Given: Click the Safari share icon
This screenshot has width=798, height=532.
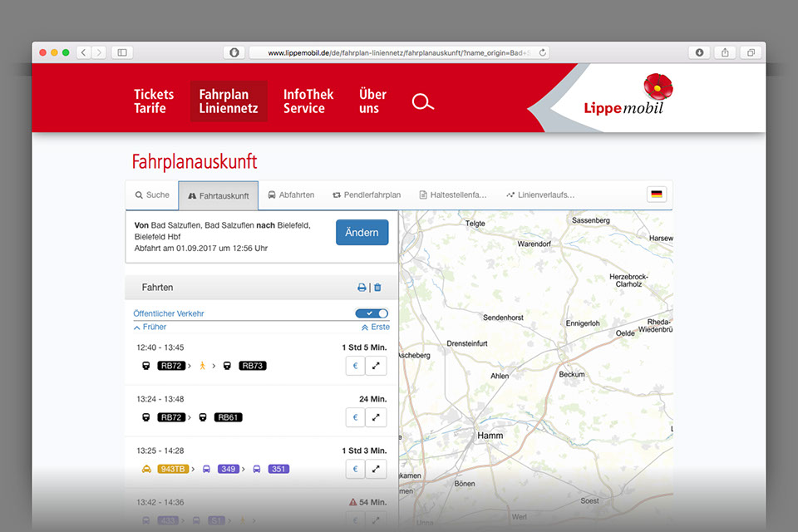Looking at the screenshot, I should click(725, 52).
